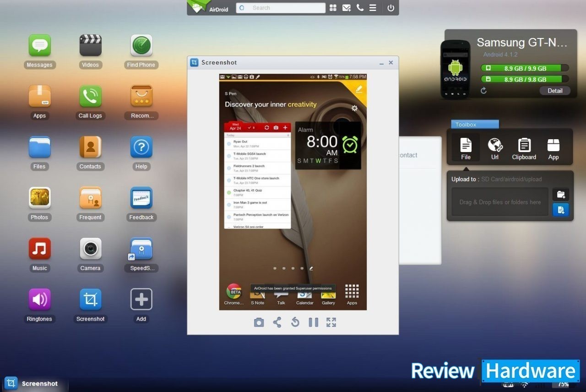Open the Frequent contacts icon

click(90, 198)
